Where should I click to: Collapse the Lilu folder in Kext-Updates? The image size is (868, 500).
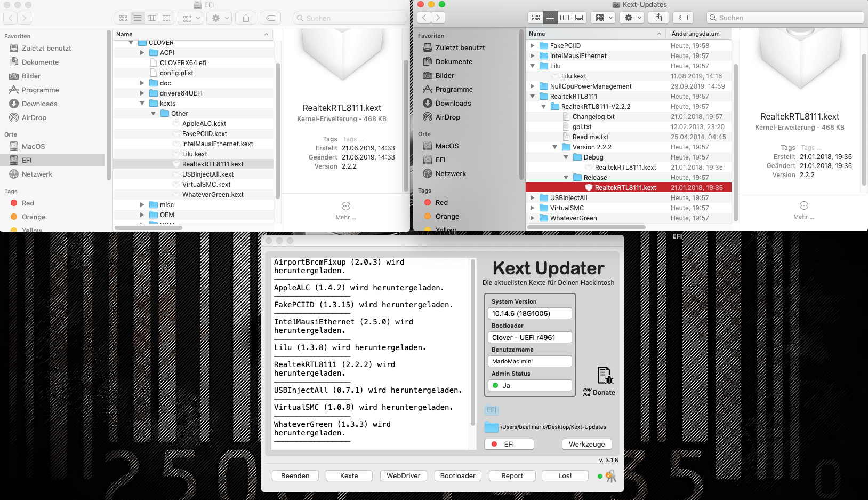click(532, 66)
